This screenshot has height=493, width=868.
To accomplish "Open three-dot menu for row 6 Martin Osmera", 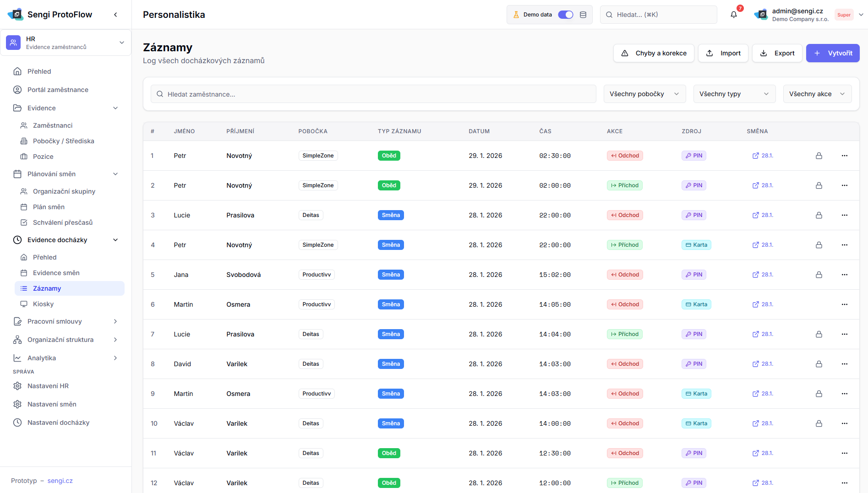I will pyautogui.click(x=844, y=304).
